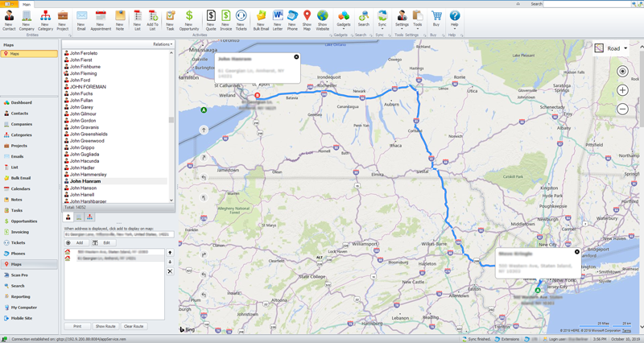Click the Show Route button

pyautogui.click(x=105, y=326)
